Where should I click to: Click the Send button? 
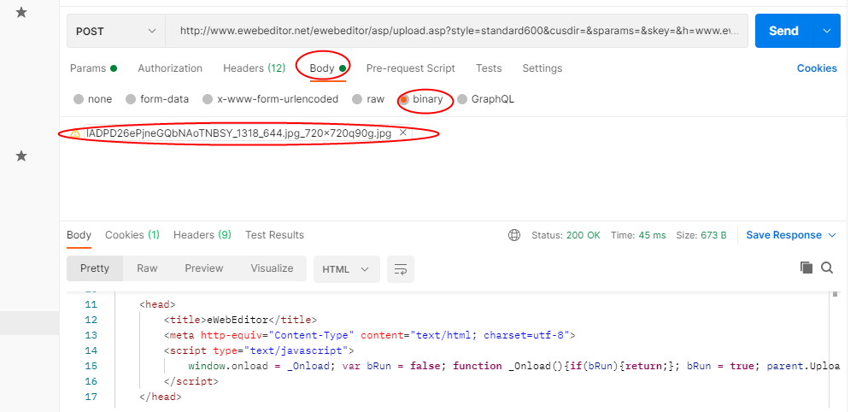784,31
